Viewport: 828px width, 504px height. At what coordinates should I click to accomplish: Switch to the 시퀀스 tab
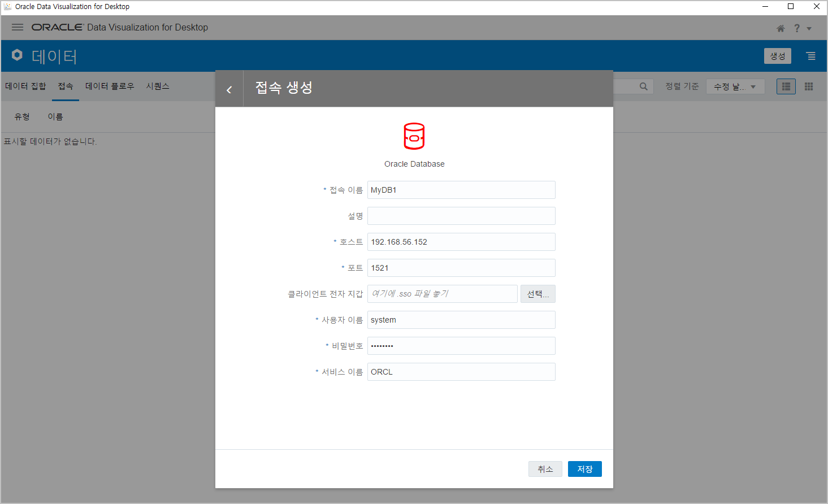(x=158, y=86)
